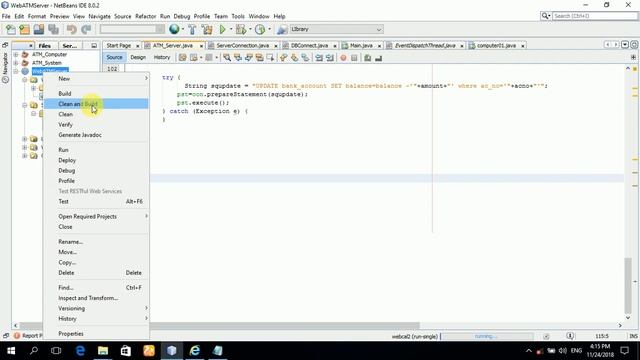640x360 pixels.
Task: Click the vertical editor scrollbar thumb
Action: point(628,285)
